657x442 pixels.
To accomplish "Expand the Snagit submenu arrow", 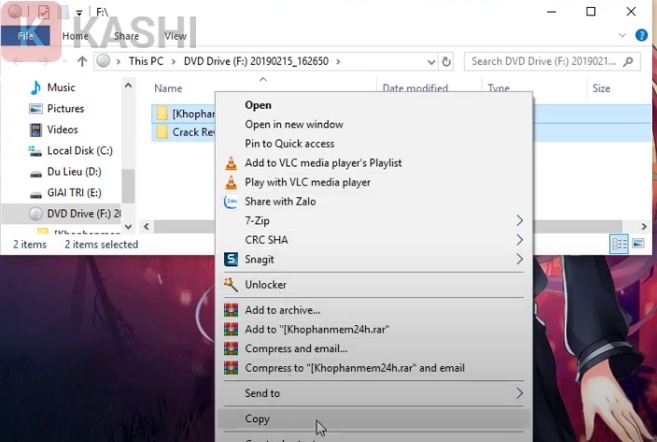I will [520, 259].
